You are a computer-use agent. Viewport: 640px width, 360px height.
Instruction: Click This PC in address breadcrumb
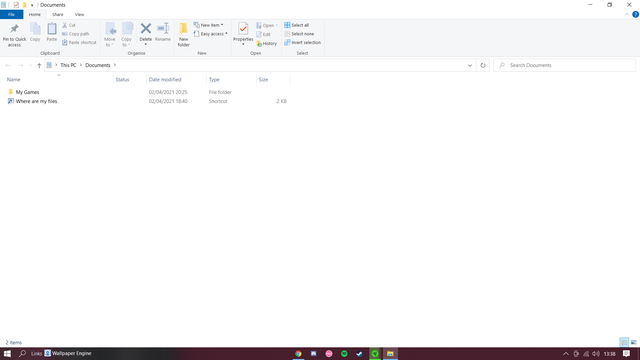tap(68, 65)
